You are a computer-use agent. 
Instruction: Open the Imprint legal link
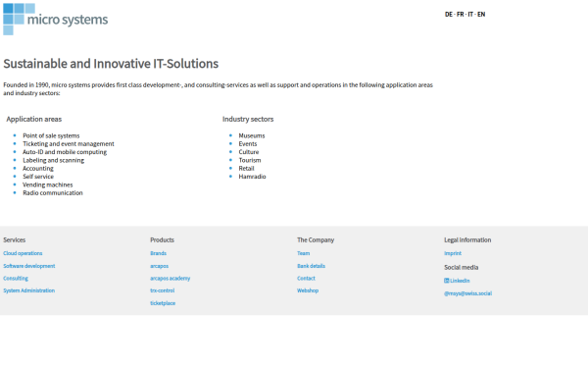453,253
